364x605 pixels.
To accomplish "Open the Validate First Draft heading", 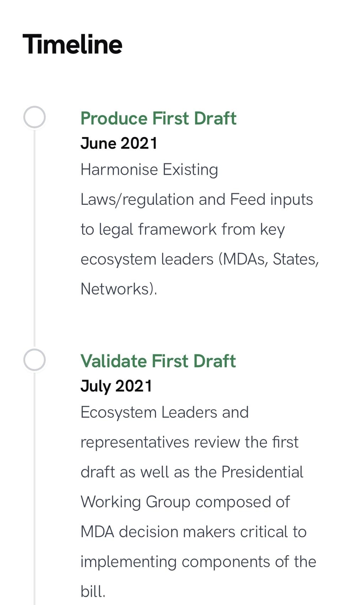I will tap(158, 361).
